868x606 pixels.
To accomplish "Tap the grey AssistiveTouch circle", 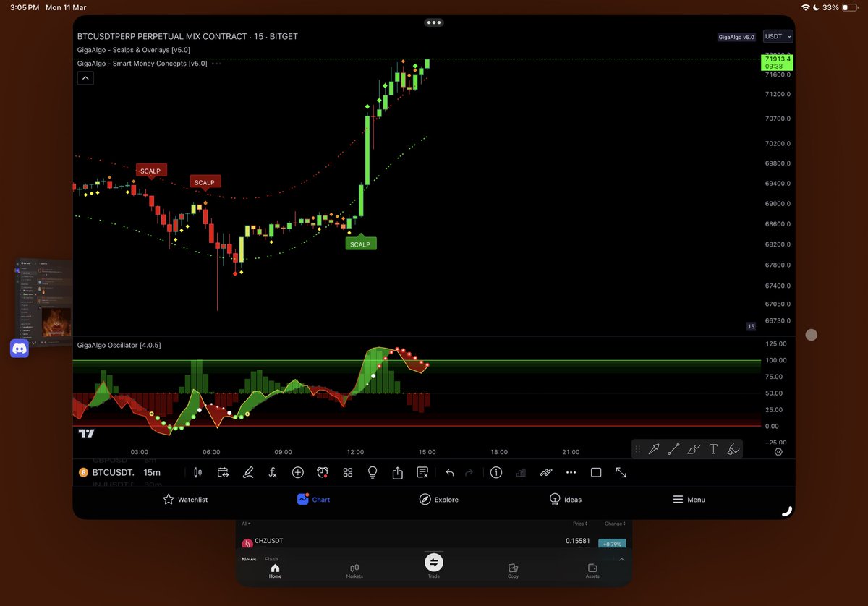I will point(812,335).
